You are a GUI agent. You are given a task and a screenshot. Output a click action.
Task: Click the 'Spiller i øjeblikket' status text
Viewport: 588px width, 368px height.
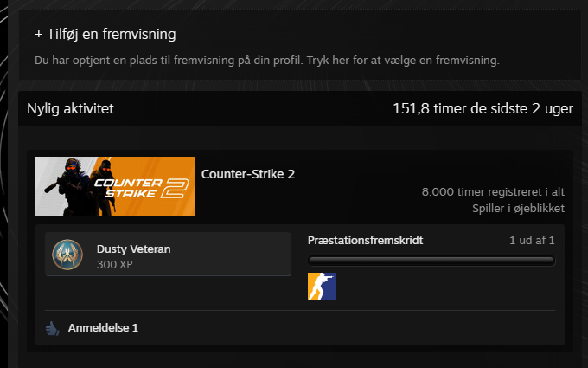[518, 209]
